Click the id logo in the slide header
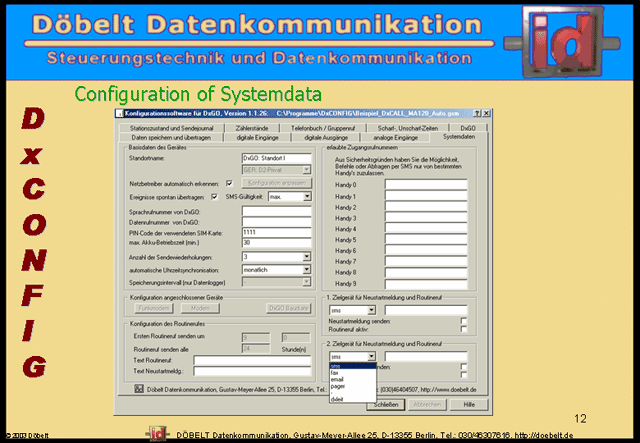Viewport: 640px width, 443px height. pyautogui.click(x=562, y=41)
